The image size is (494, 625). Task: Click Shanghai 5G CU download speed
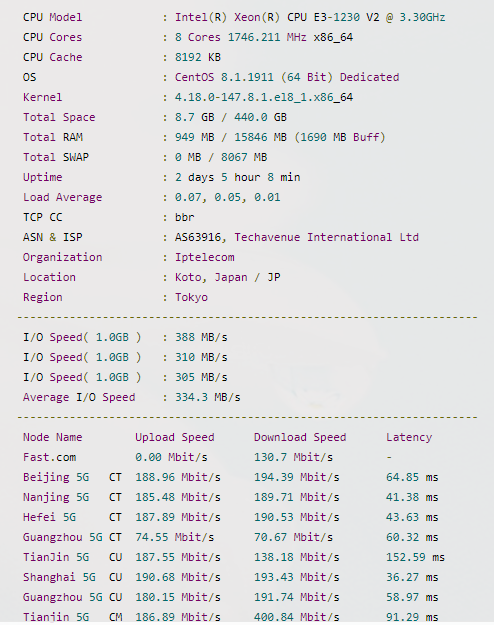click(x=297, y=577)
